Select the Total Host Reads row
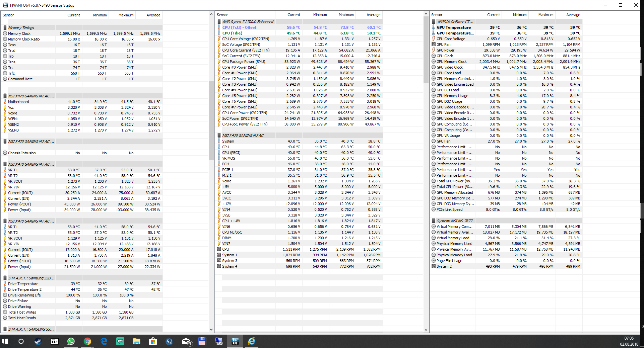This screenshot has height=348, width=644. (82, 318)
